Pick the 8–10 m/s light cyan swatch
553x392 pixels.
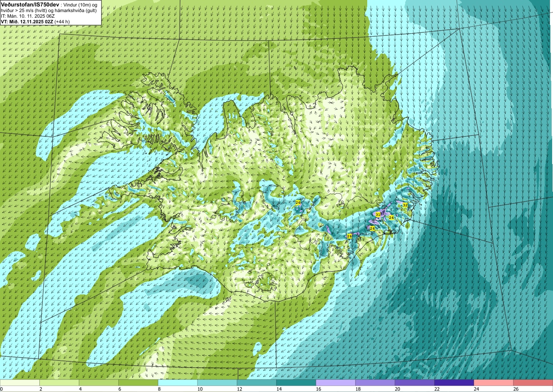tap(178, 383)
